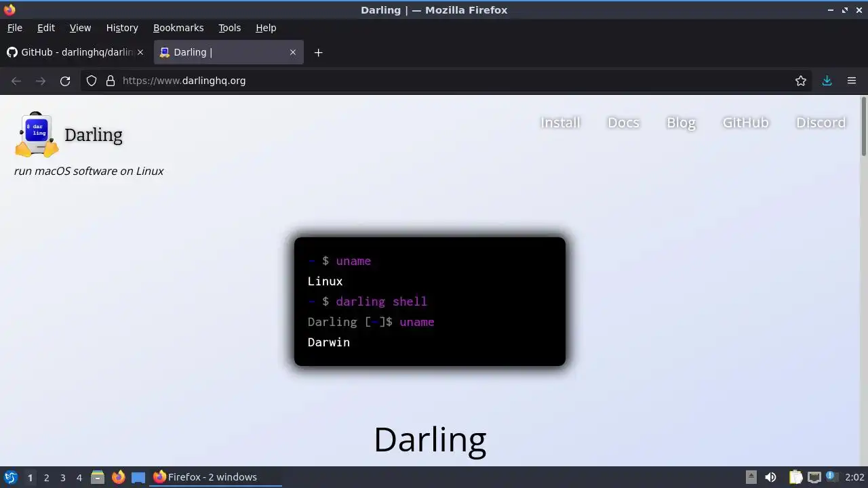Viewport: 868px width, 488px height.
Task: Open the Install page link
Action: pos(560,123)
